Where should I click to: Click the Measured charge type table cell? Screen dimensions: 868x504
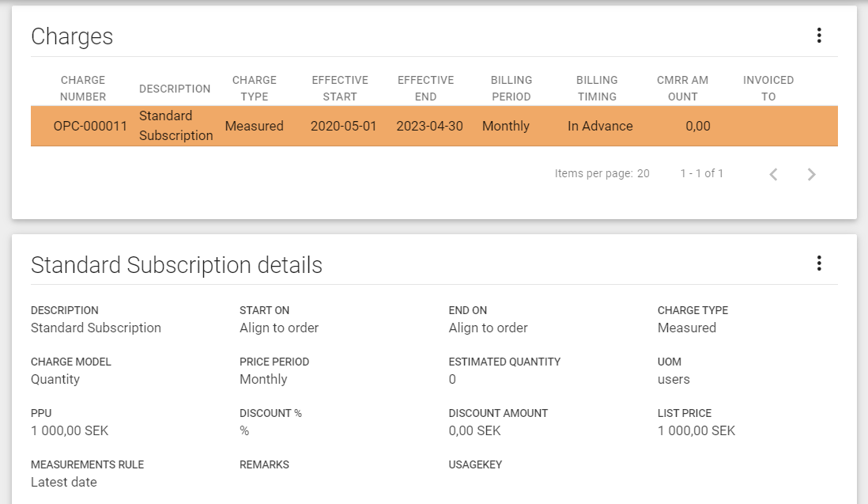[254, 127]
